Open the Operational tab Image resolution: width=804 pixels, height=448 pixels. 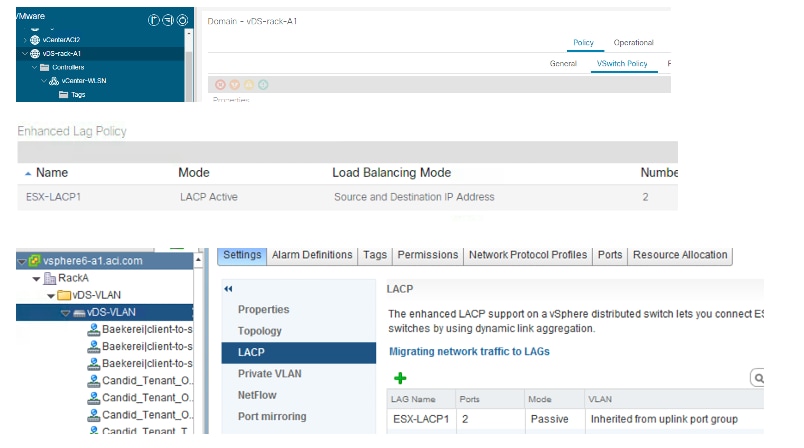tap(633, 43)
